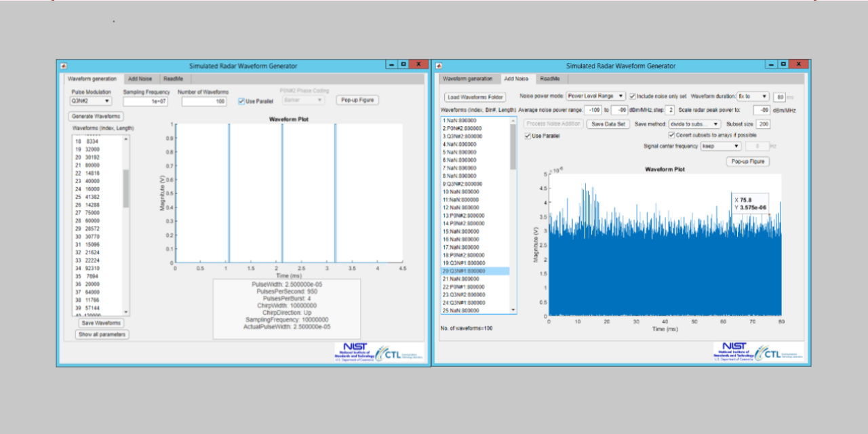Open the Add Noise tab in left window
Screen dimensions: 868x434
(140, 79)
